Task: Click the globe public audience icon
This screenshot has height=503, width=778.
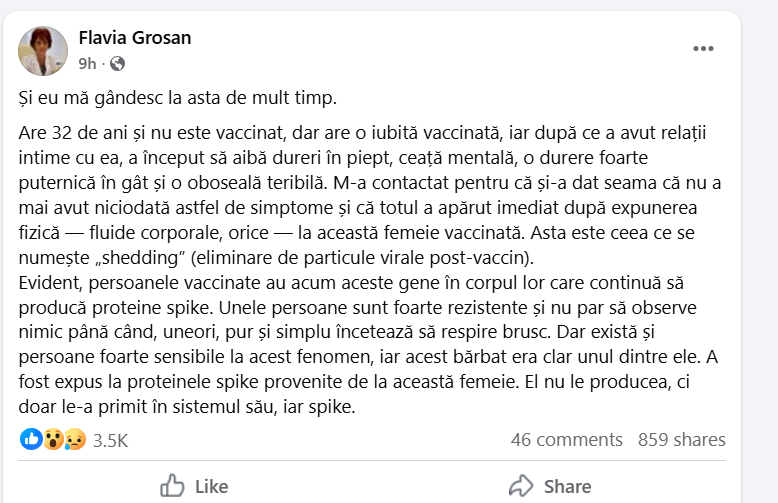Action: pyautogui.click(x=118, y=63)
